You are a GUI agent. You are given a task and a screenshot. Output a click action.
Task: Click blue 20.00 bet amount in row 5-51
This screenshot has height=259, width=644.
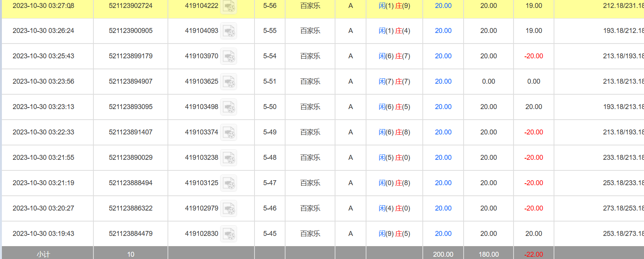[443, 81]
